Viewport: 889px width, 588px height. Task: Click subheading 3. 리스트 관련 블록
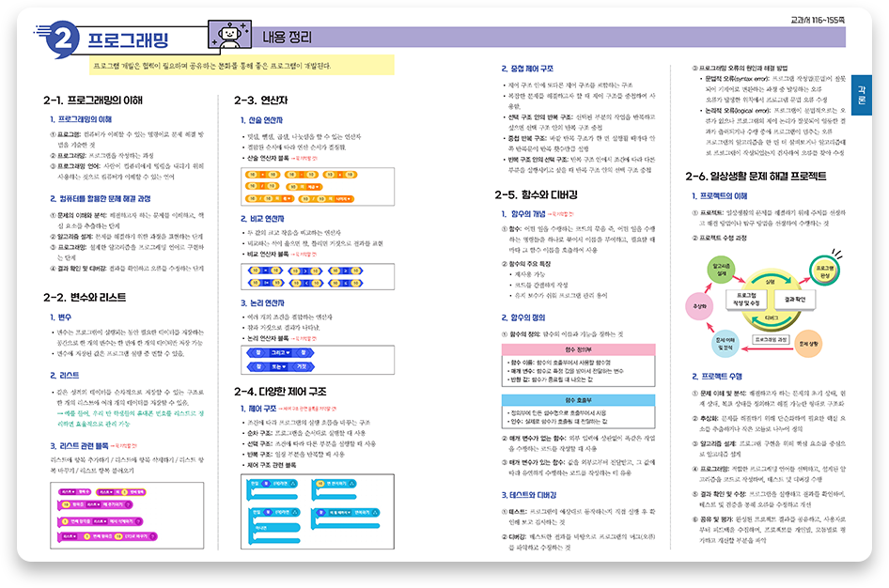coord(79,446)
